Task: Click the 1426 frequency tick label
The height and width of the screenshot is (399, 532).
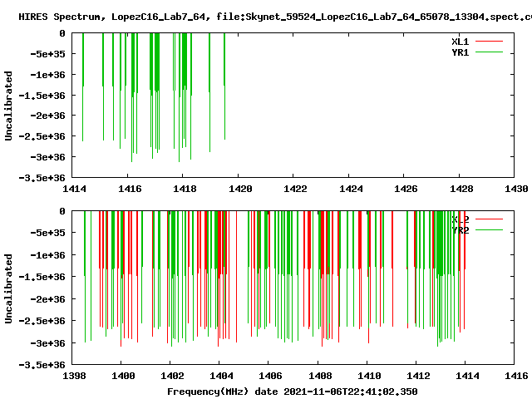Action: (406, 189)
